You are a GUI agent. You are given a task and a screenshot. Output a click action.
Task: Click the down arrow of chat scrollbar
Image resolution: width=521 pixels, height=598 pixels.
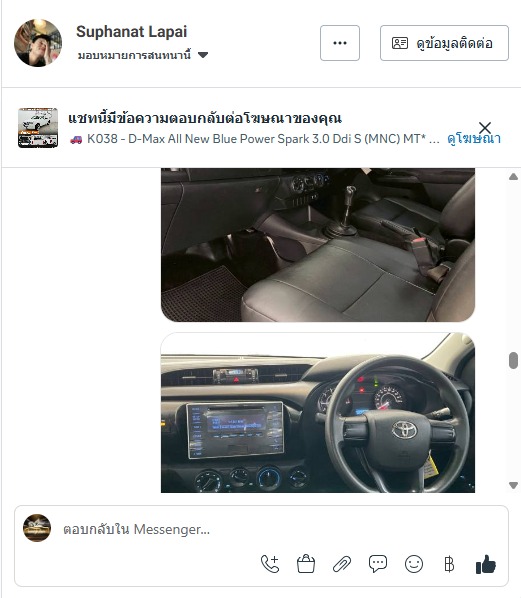point(513,485)
